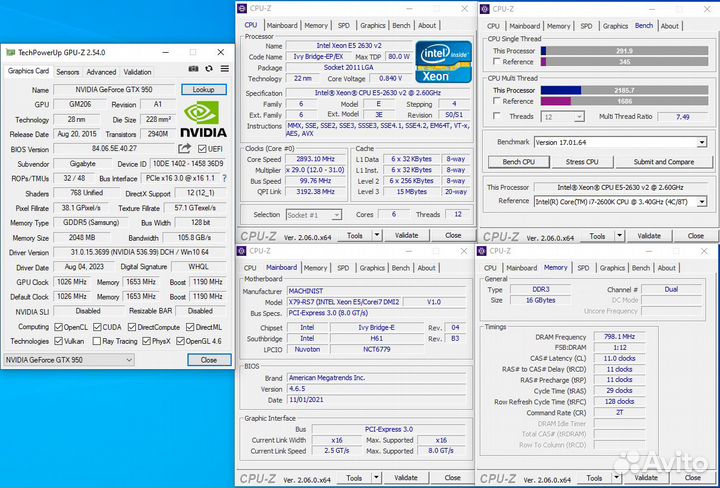Click the Multi Thread Reference bar
Viewport: 720px width, 488px height.
[624, 101]
